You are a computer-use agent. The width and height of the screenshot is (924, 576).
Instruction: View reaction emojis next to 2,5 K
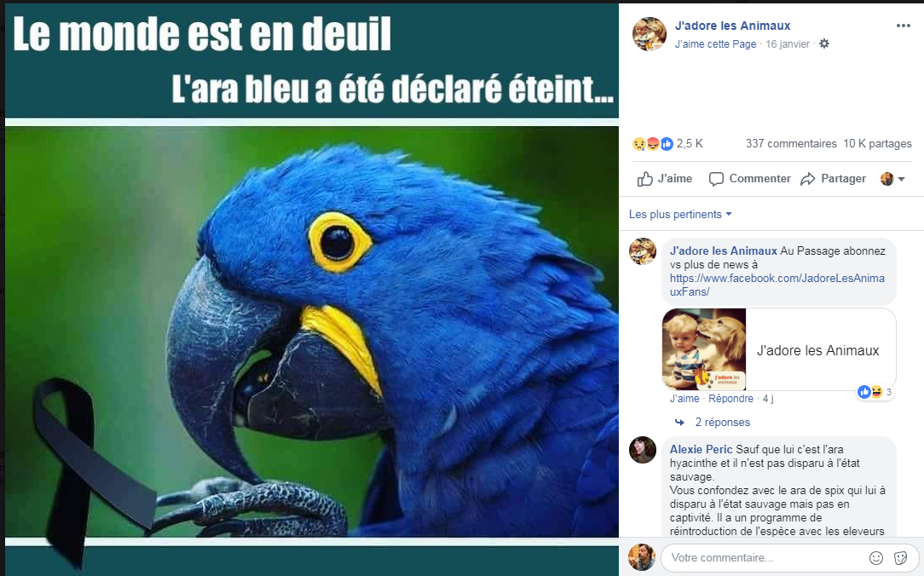[652, 144]
